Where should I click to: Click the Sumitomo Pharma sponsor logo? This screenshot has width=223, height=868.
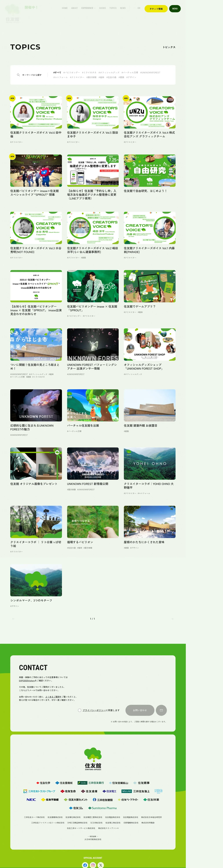point(102,808)
